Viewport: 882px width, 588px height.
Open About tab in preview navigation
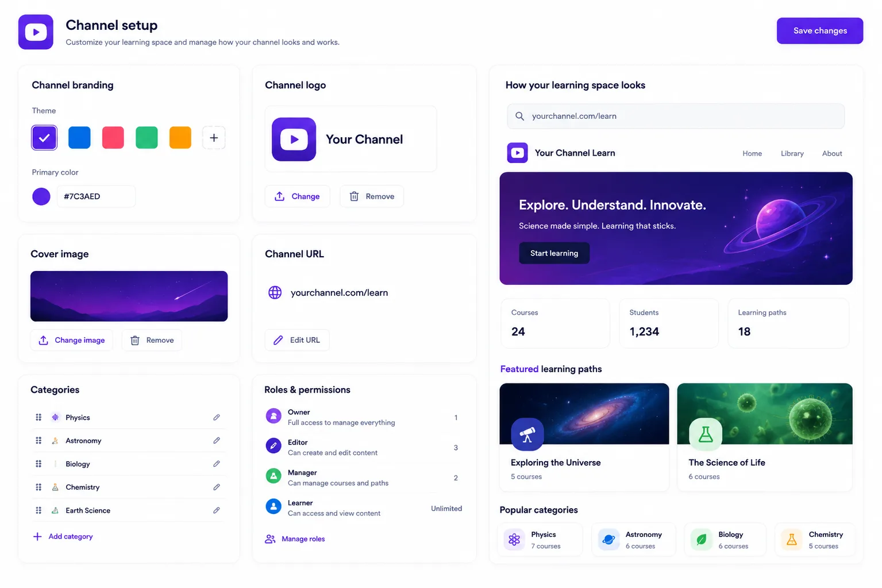point(831,153)
